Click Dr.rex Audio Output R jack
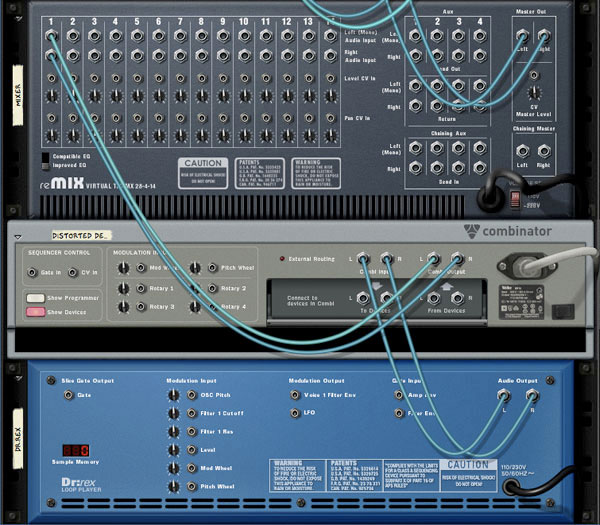 pyautogui.click(x=532, y=396)
